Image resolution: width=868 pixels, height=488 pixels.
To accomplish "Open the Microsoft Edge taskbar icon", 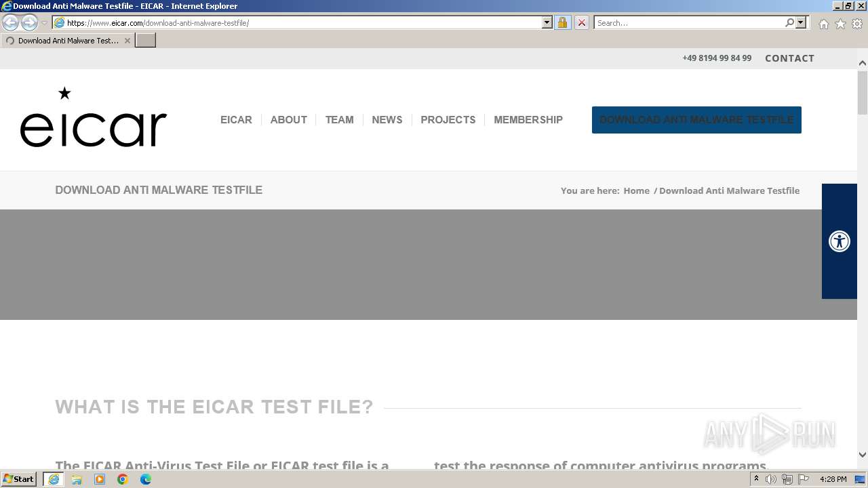I will 146,479.
